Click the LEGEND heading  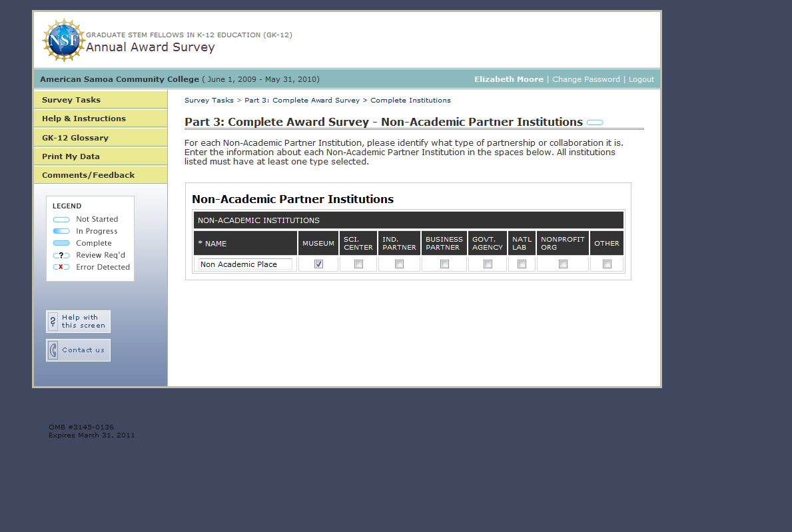point(67,206)
